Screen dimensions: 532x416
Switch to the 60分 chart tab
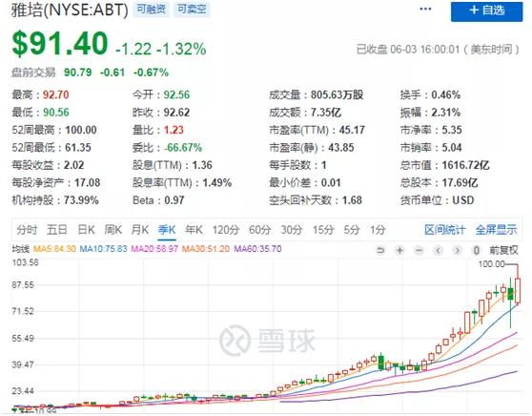pos(259,230)
